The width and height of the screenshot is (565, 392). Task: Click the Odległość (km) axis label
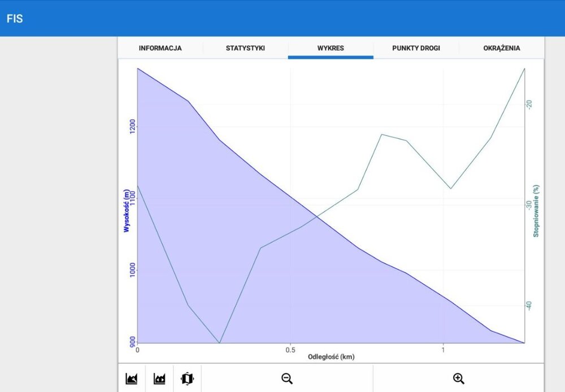pyautogui.click(x=331, y=357)
